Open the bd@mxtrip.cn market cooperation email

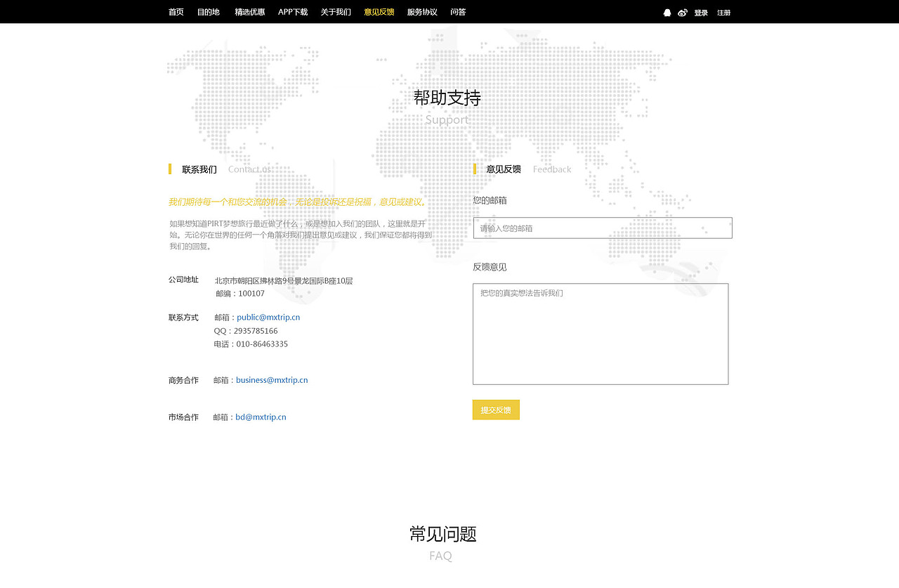click(261, 417)
